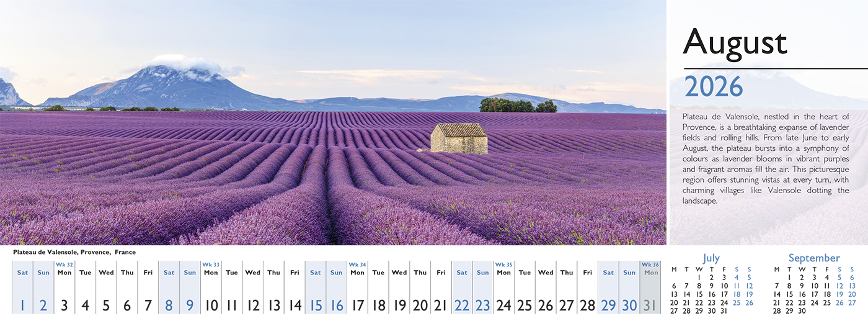The height and width of the screenshot is (326, 868).
Task: Select Saturday 29 in the August date strip
Action: pyautogui.click(x=608, y=287)
